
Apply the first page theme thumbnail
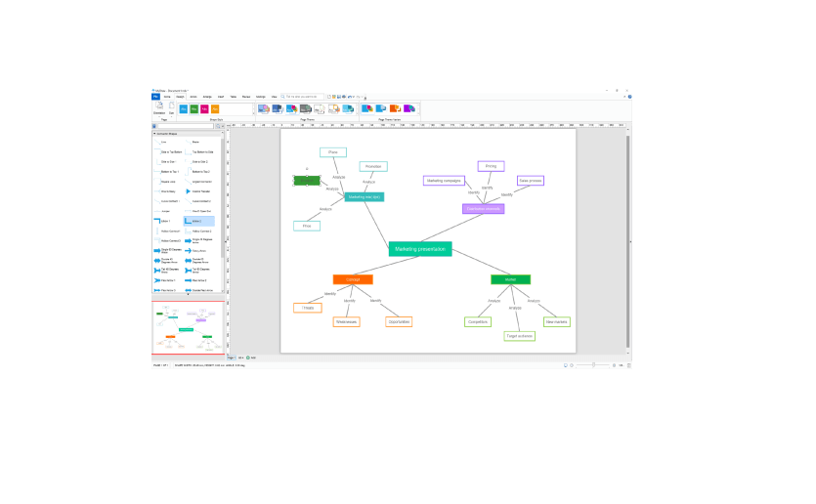[x=263, y=109]
